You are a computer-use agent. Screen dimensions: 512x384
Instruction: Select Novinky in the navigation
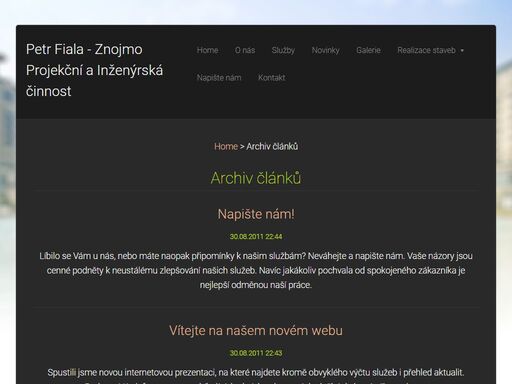coord(326,50)
